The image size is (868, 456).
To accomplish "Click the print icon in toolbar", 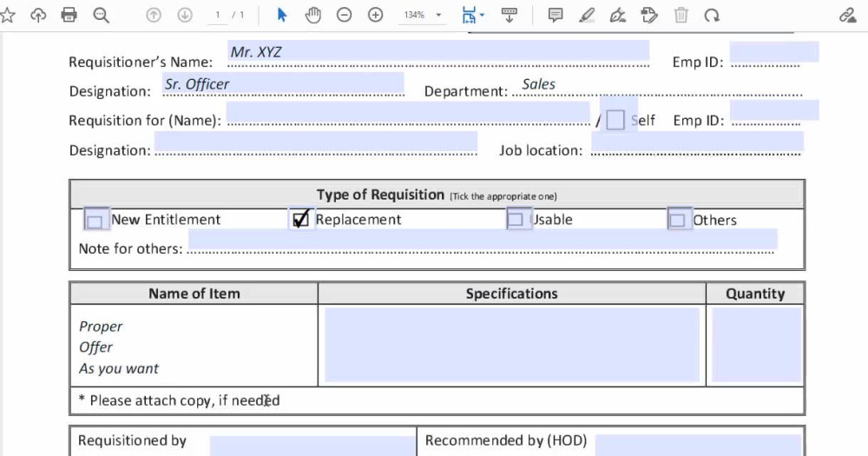I will click(69, 15).
